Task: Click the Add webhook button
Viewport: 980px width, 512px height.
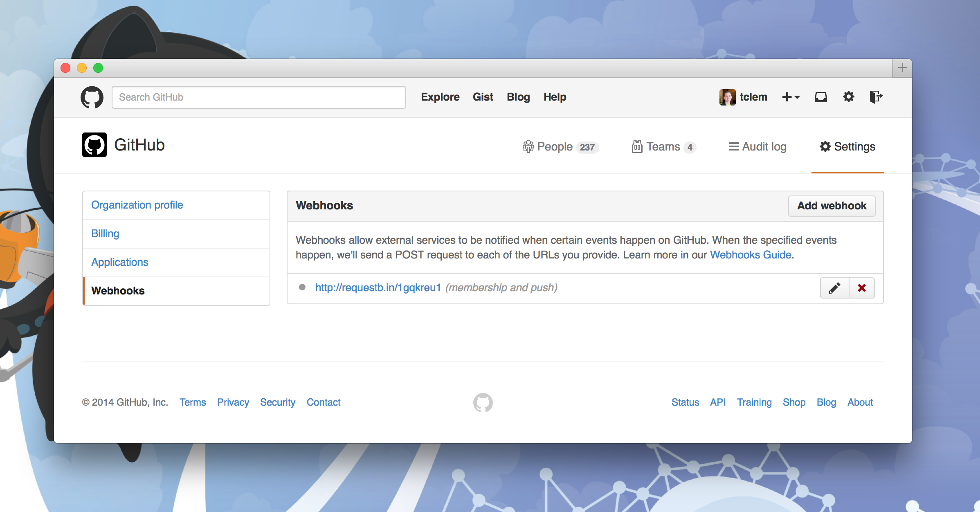Action: coord(832,206)
